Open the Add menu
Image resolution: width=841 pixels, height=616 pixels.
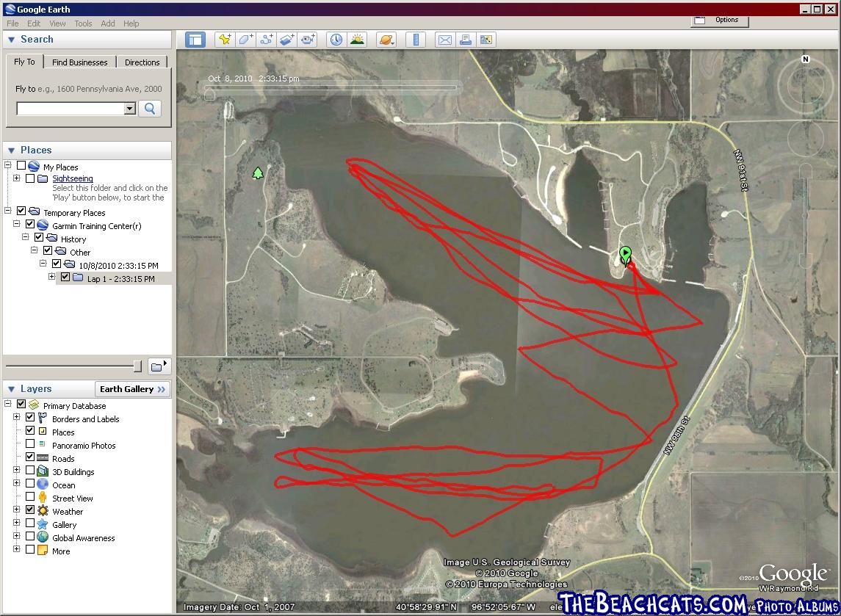[x=108, y=23]
